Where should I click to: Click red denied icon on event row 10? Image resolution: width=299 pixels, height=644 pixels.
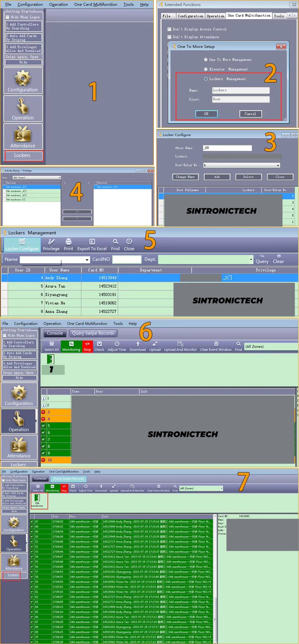pyautogui.click(x=43, y=460)
